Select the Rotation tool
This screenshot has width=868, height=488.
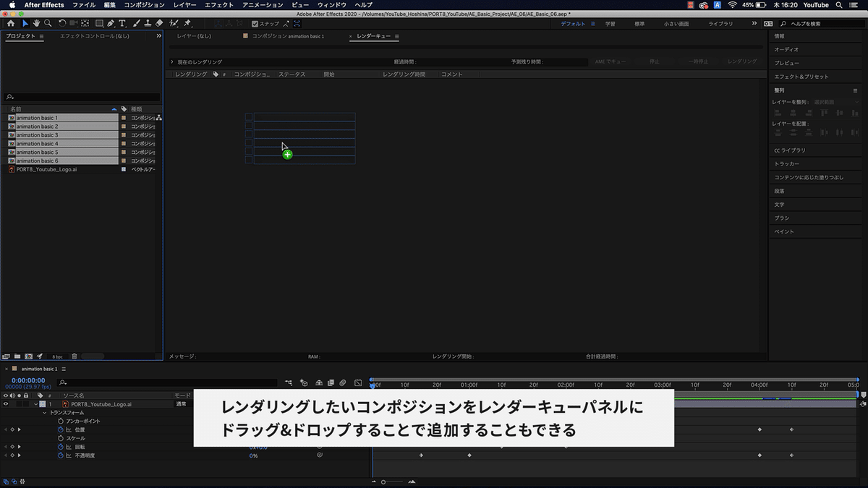pos(62,24)
